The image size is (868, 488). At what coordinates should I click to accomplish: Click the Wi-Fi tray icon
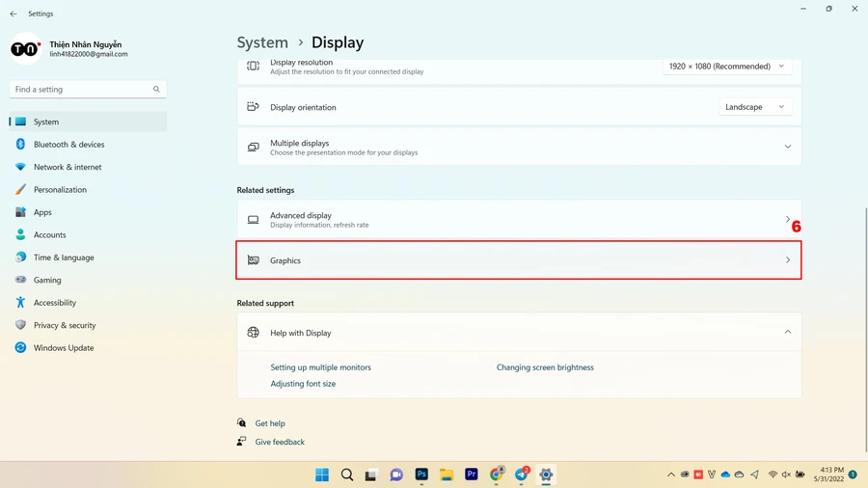point(773,474)
